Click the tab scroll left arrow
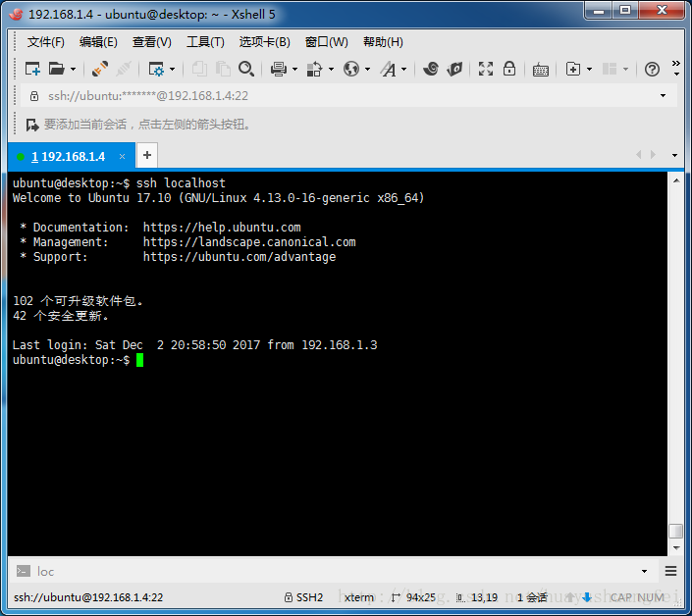Image resolution: width=692 pixels, height=616 pixels. pos(638,155)
